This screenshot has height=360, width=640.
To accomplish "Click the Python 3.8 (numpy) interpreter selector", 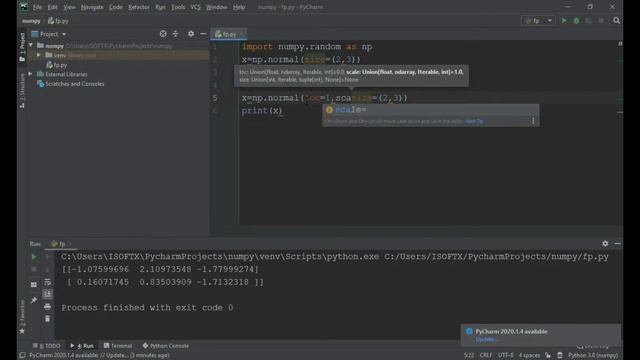I will (x=593, y=355).
